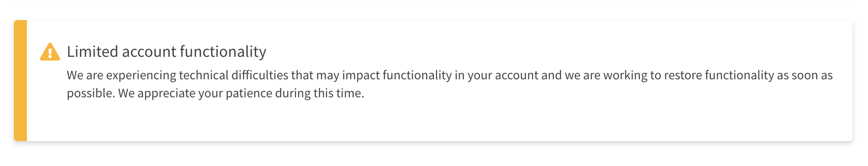Screen dimensions: 868x166
Task: Click the yellow accent bar on the banner
Action: (20, 81)
